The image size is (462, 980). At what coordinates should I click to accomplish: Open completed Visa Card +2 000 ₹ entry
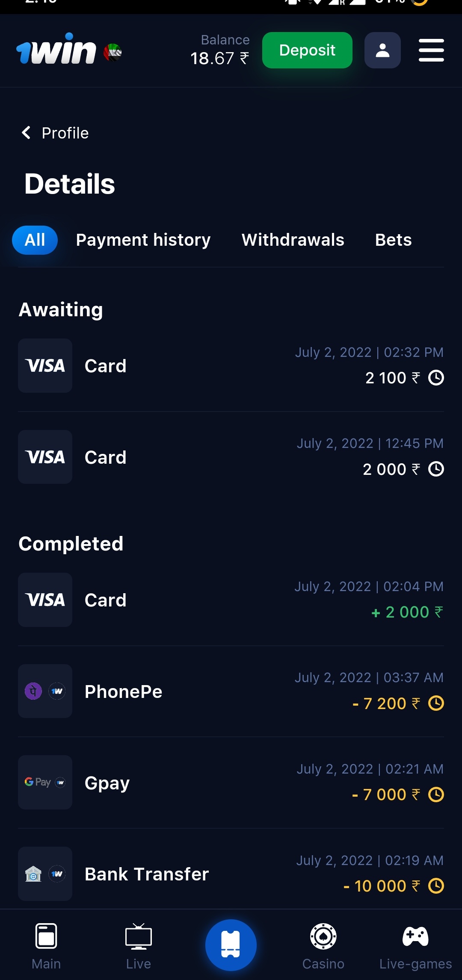tap(231, 600)
